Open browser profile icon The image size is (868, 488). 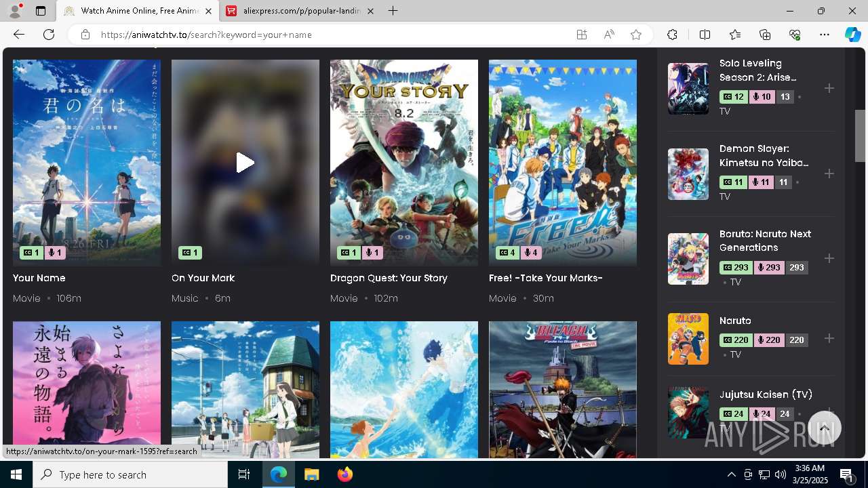pyautogui.click(x=15, y=11)
